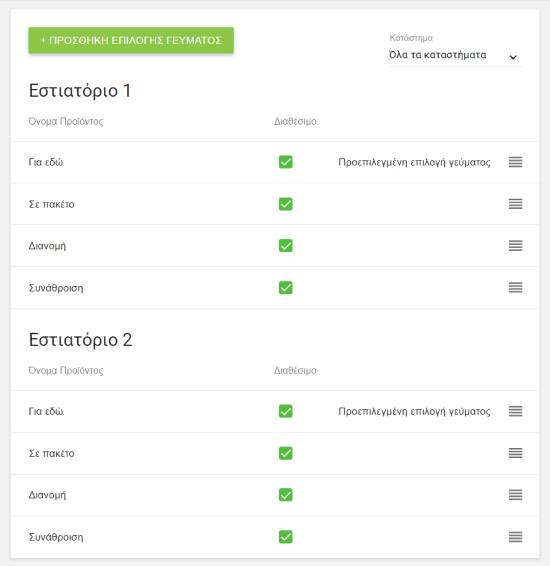Click the reorder handle for Εστιατόριο 2 Σε πακέτο
Viewport: 550px width, 566px height.
[x=515, y=453]
